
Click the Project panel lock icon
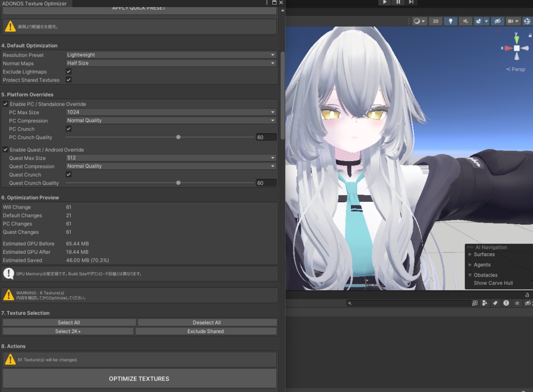coord(527,295)
